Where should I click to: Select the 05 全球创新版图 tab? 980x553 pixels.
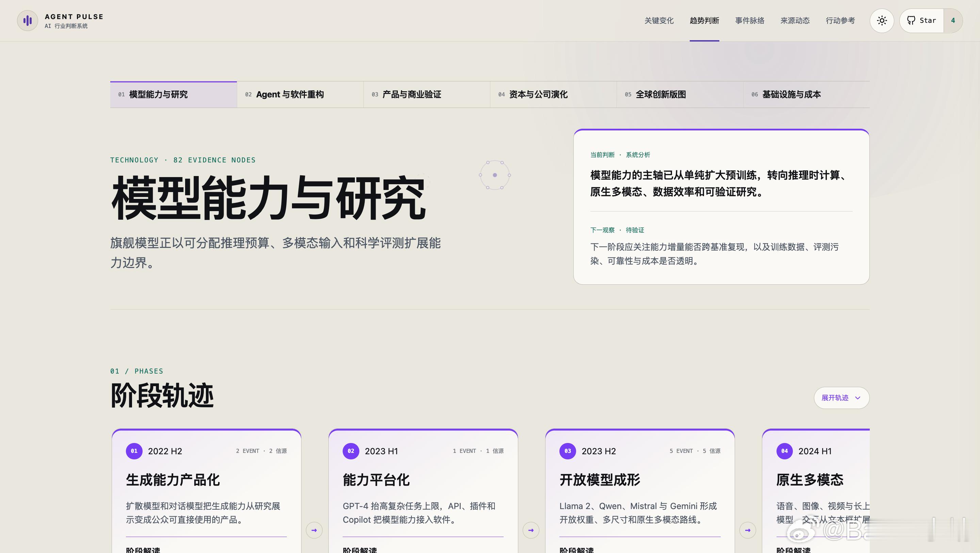pos(680,94)
